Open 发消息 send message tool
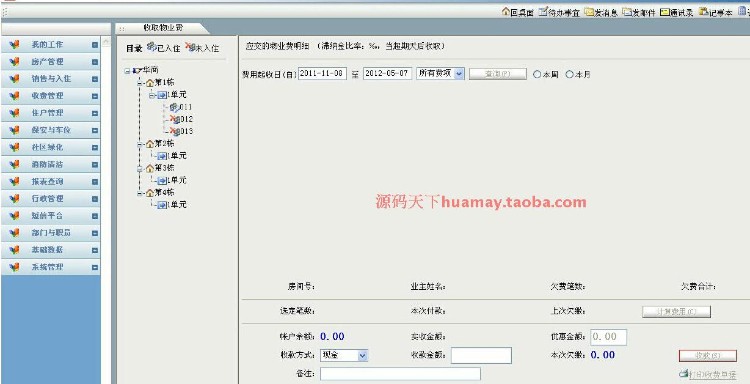The width and height of the screenshot is (750, 384). pyautogui.click(x=601, y=12)
